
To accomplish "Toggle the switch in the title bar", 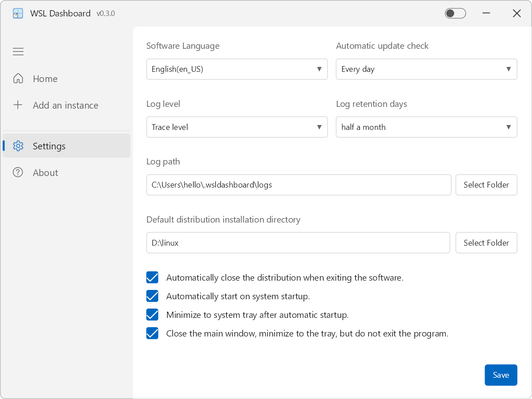I will (x=455, y=13).
